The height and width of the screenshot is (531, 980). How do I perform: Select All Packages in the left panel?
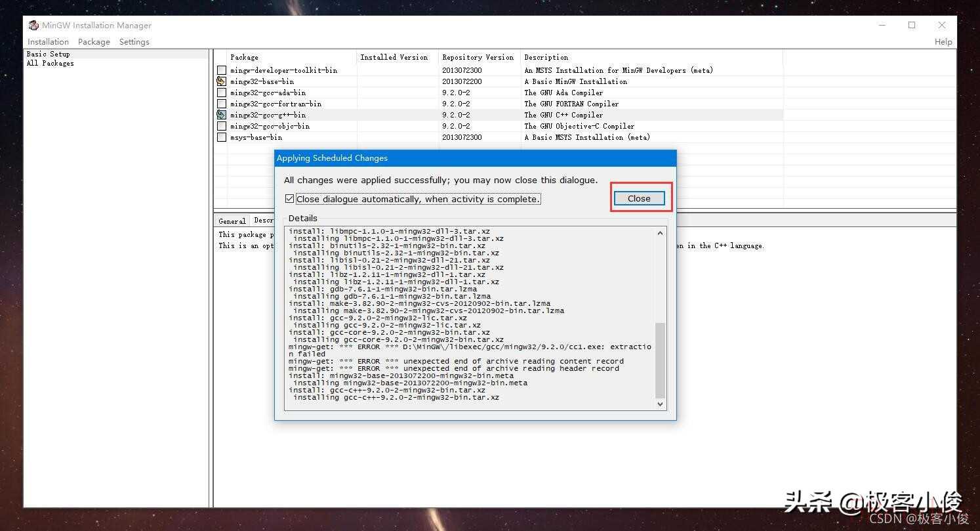(50, 63)
